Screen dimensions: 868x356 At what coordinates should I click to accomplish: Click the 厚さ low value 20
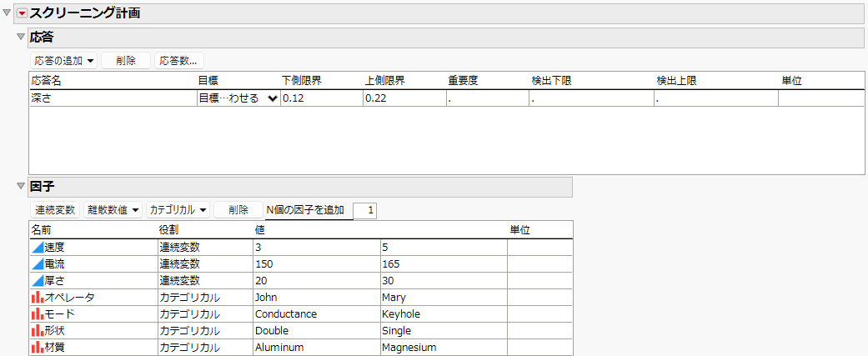click(x=315, y=280)
